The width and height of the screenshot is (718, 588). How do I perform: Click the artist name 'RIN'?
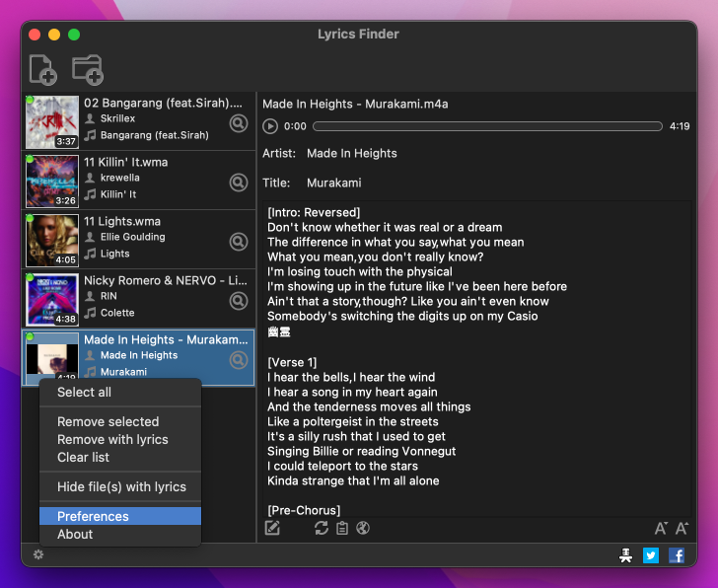click(x=108, y=296)
